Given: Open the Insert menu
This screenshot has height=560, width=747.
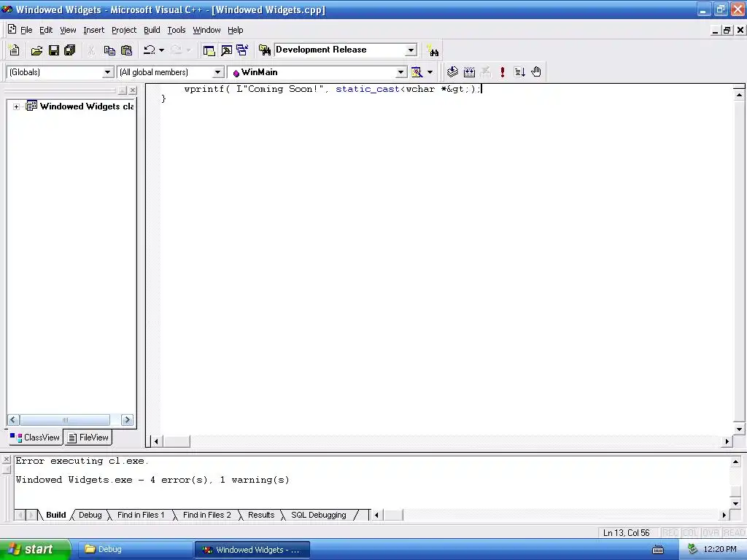Looking at the screenshot, I should pyautogui.click(x=93, y=30).
